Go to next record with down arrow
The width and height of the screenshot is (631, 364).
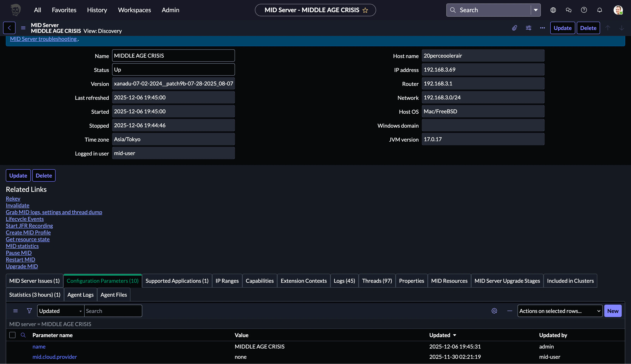pos(622,28)
